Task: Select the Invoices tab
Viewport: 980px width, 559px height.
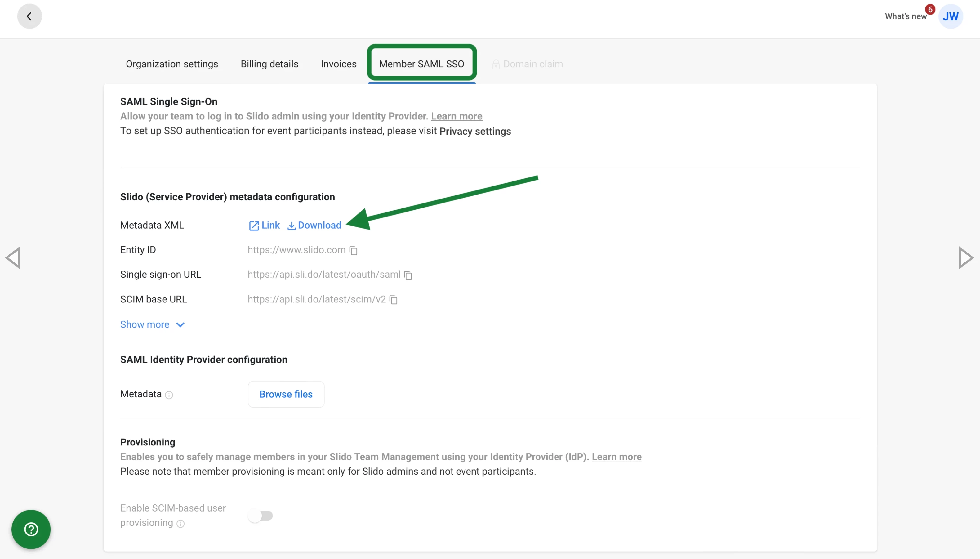Action: tap(338, 64)
